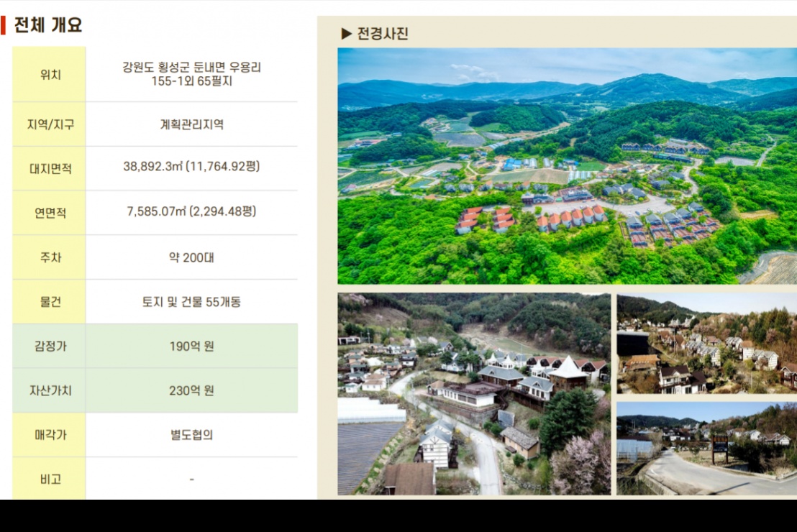Open the large aerial panorama photo
The height and width of the screenshot is (532, 797).
pyautogui.click(x=567, y=166)
